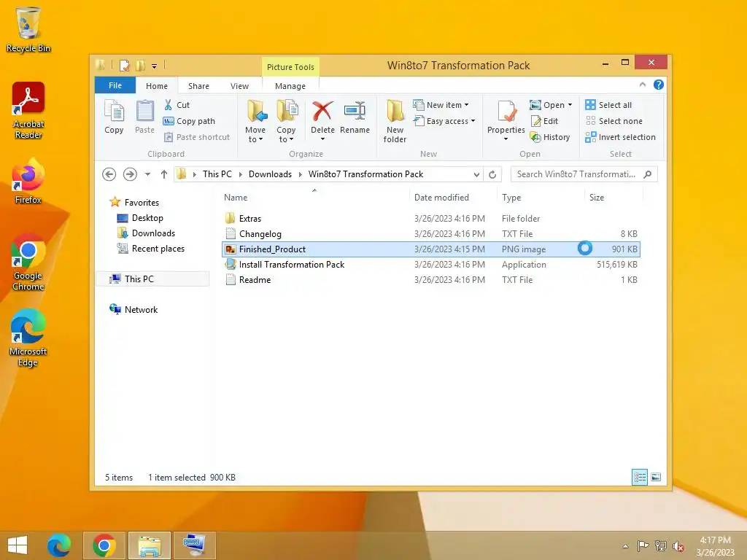Click the quick access Properties icon in title bar

[x=124, y=65]
